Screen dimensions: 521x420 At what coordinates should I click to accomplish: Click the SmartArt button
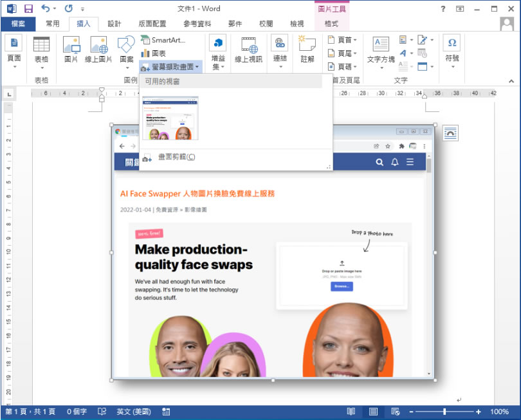[x=163, y=40]
